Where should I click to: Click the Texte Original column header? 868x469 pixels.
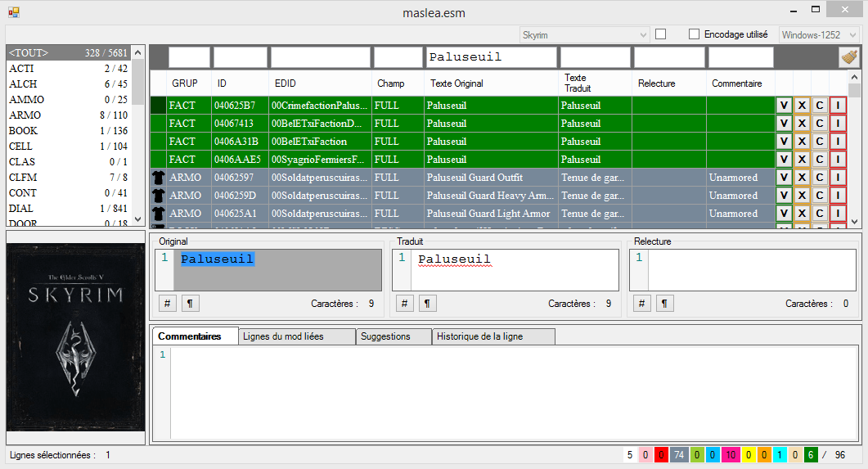click(x=456, y=83)
